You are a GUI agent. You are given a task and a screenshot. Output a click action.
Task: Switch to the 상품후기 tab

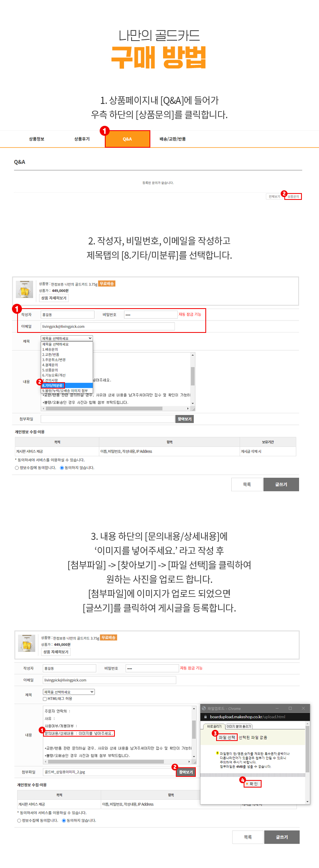tap(82, 139)
